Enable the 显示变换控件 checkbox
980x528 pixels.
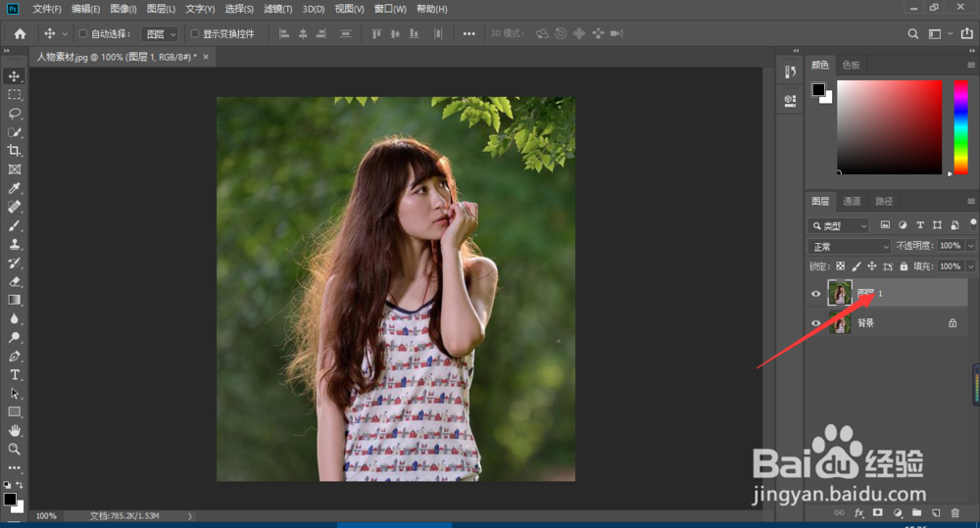tap(194, 33)
